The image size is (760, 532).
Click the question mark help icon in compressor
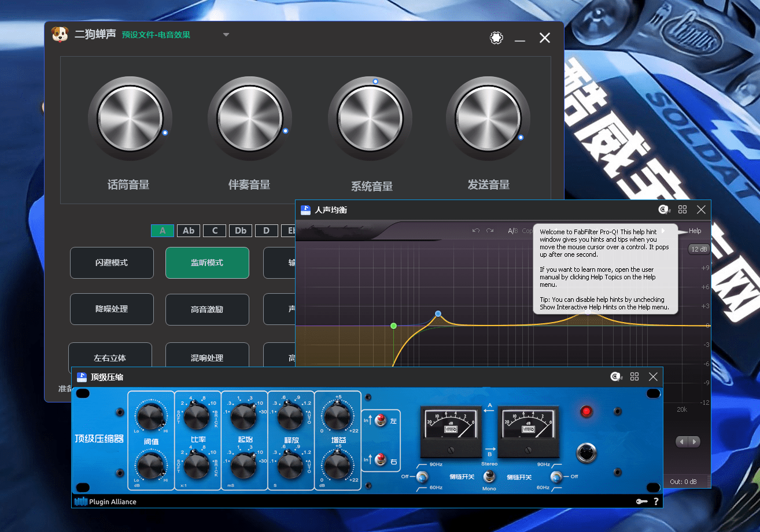point(656,502)
